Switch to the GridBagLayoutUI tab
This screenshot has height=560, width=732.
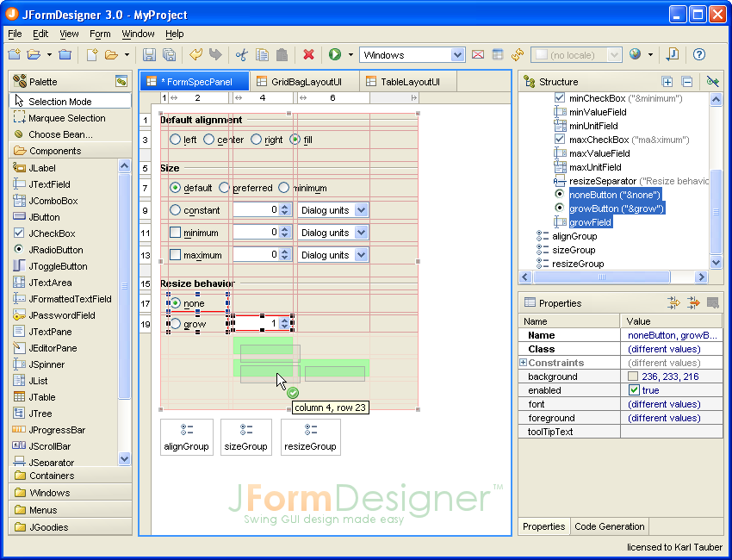pyautogui.click(x=305, y=82)
